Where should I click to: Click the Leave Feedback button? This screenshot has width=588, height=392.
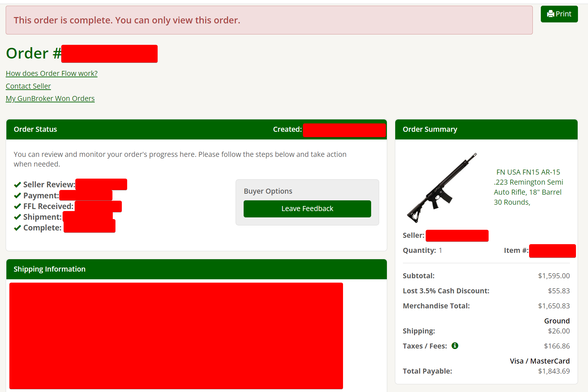307,209
